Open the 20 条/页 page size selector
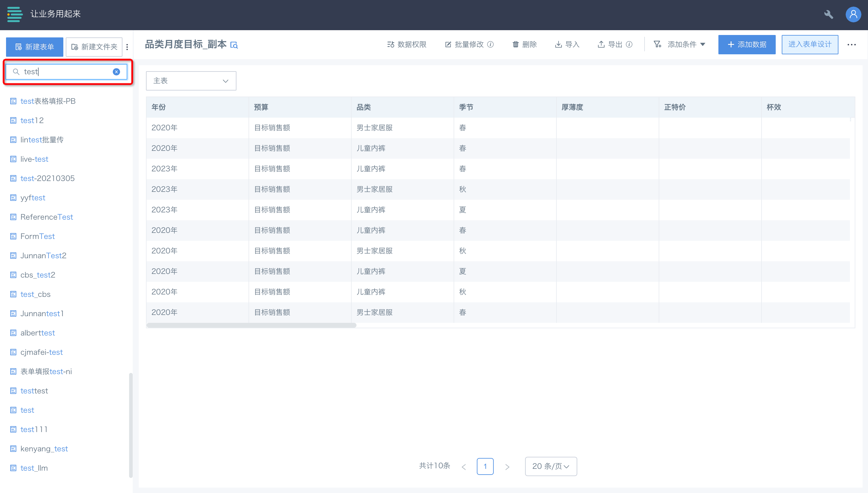The image size is (868, 493). coord(551,466)
